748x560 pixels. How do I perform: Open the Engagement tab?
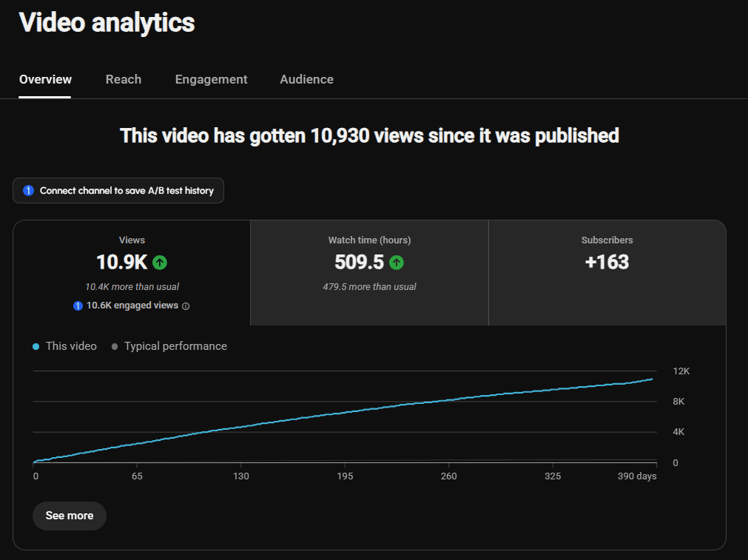point(211,79)
